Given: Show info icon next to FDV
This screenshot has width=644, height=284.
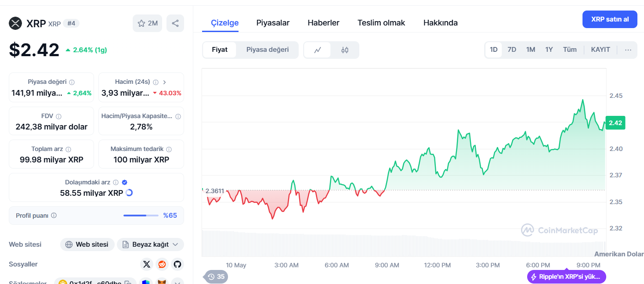Looking at the screenshot, I should 59,116.
